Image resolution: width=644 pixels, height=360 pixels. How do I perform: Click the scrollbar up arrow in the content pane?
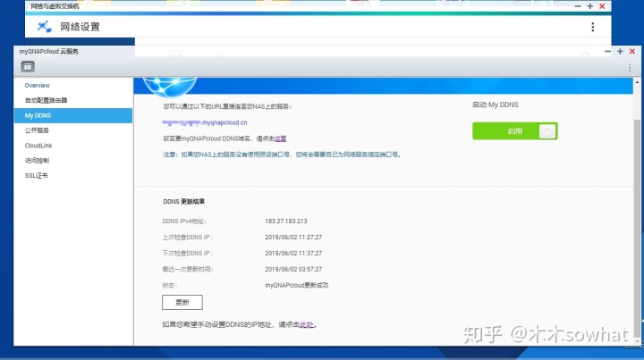click(637, 82)
